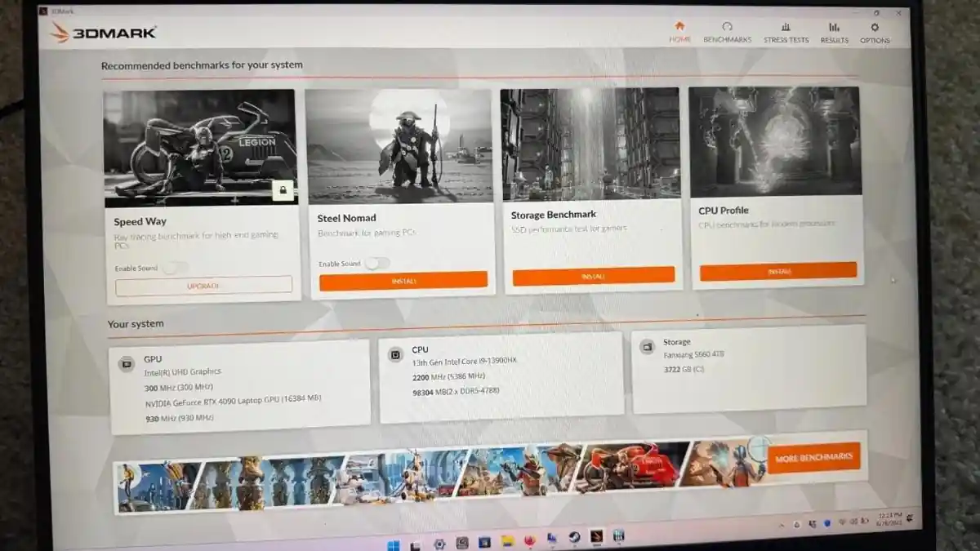980x551 pixels.
Task: Toggle Enable Sound for Steel Nomad
Action: (376, 263)
